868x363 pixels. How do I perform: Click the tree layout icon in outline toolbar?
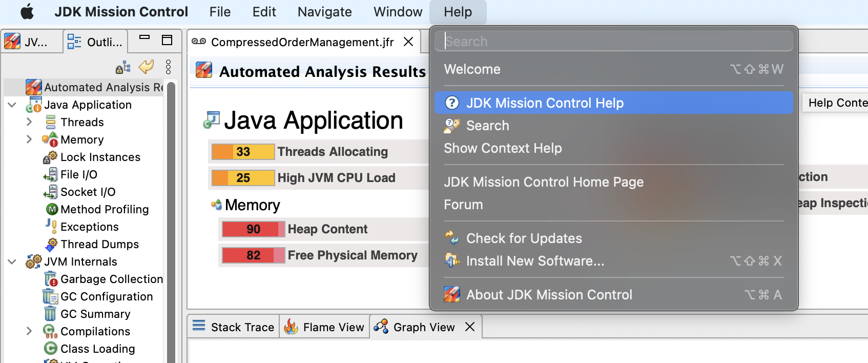tap(123, 67)
